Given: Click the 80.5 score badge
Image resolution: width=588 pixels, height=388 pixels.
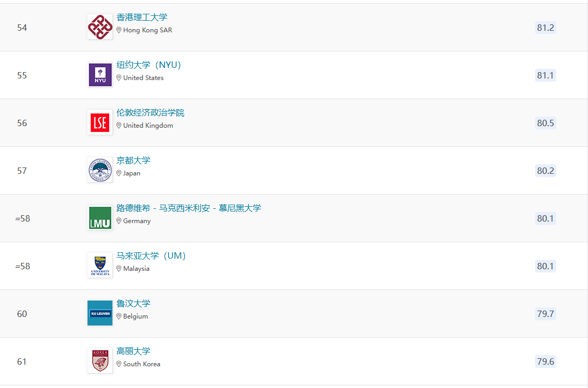Looking at the screenshot, I should click(545, 122).
